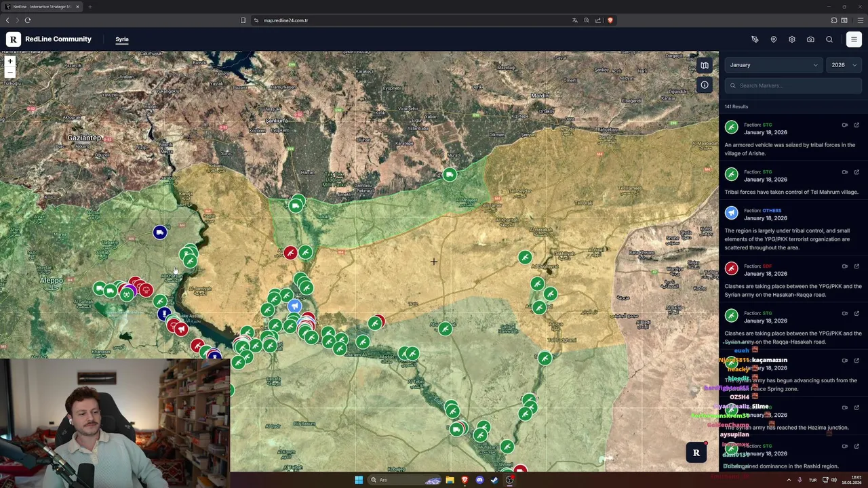Image resolution: width=868 pixels, height=488 pixels.
Task: Select the Tel Mahrum village event text
Action: (x=791, y=192)
